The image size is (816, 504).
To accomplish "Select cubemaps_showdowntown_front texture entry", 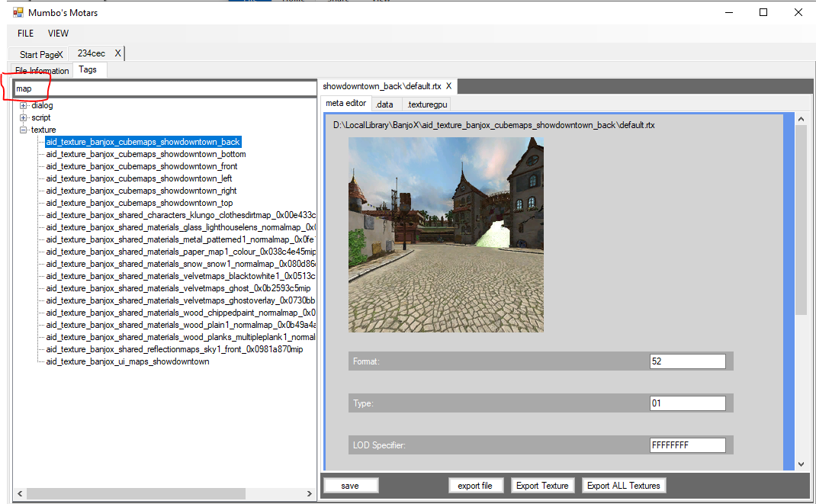I will [142, 166].
